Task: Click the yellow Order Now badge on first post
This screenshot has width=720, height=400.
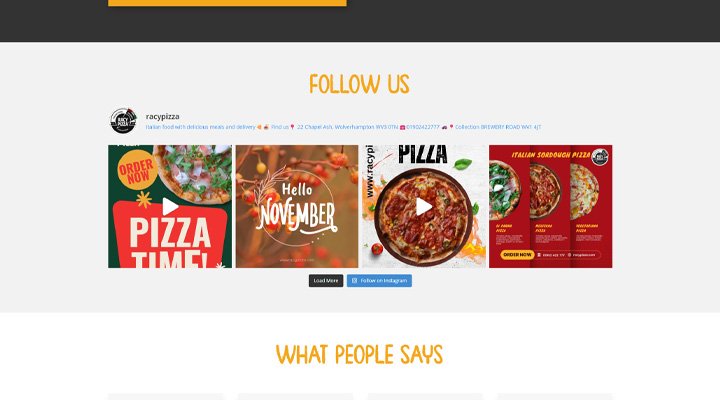Action: point(136,170)
